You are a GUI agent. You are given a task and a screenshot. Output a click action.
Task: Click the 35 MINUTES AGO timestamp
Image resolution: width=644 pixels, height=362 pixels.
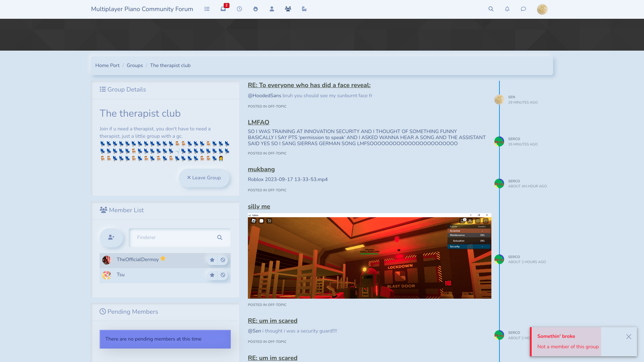523,144
